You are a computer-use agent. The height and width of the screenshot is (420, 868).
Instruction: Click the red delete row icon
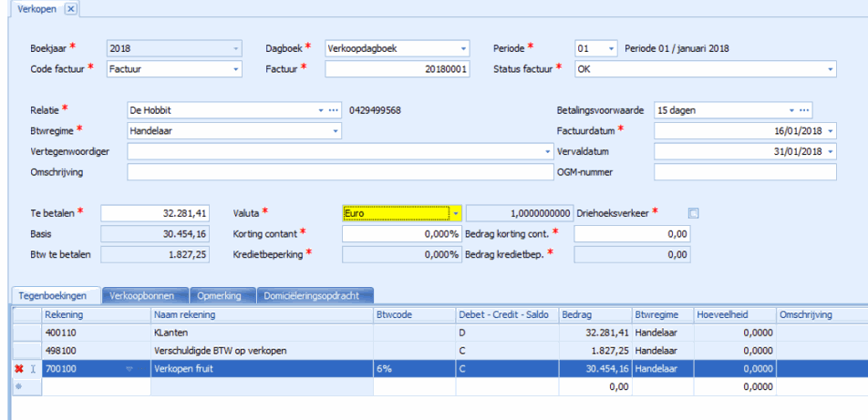coord(19,369)
